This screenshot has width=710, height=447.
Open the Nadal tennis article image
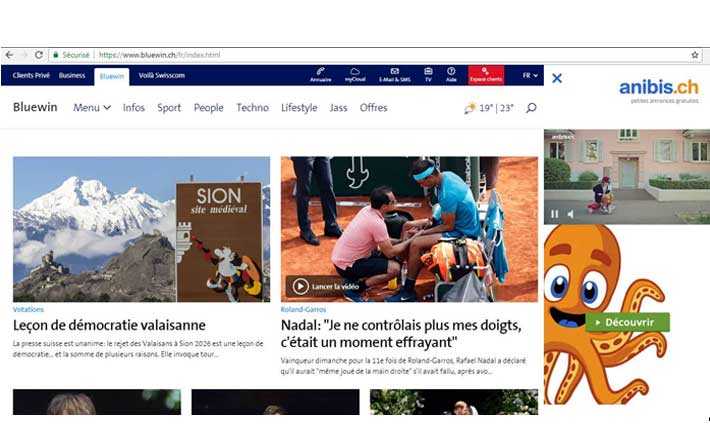pos(409,229)
